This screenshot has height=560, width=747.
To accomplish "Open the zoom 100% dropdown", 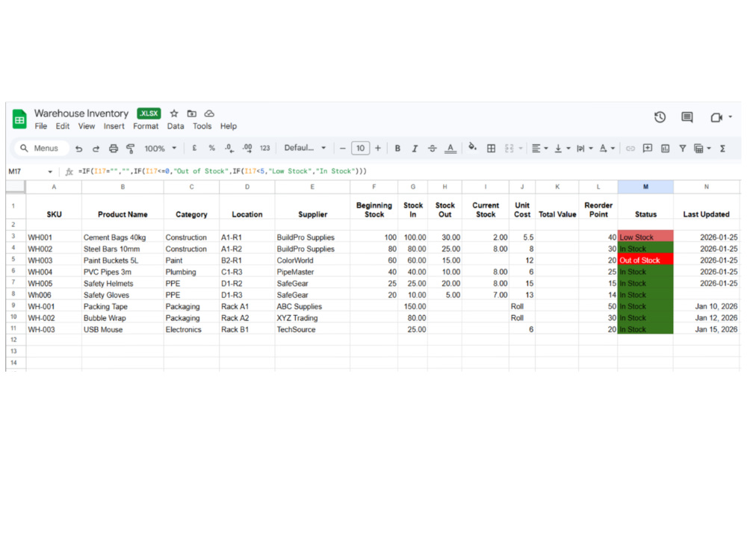I will [161, 149].
